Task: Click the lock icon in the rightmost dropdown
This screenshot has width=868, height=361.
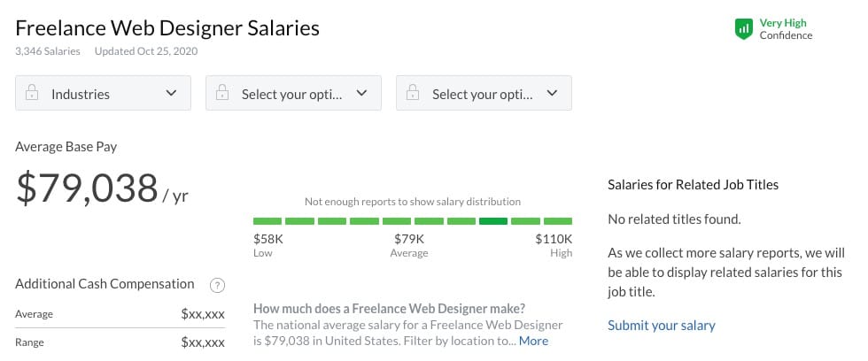Action: 413,93
